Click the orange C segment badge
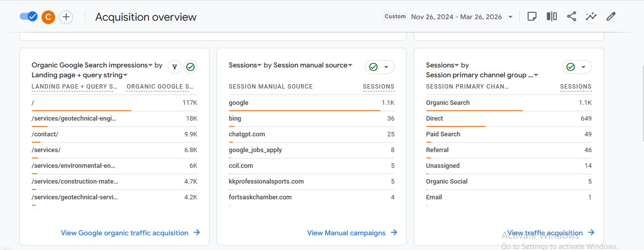Image resolution: width=644 pixels, height=250 pixels. click(48, 17)
